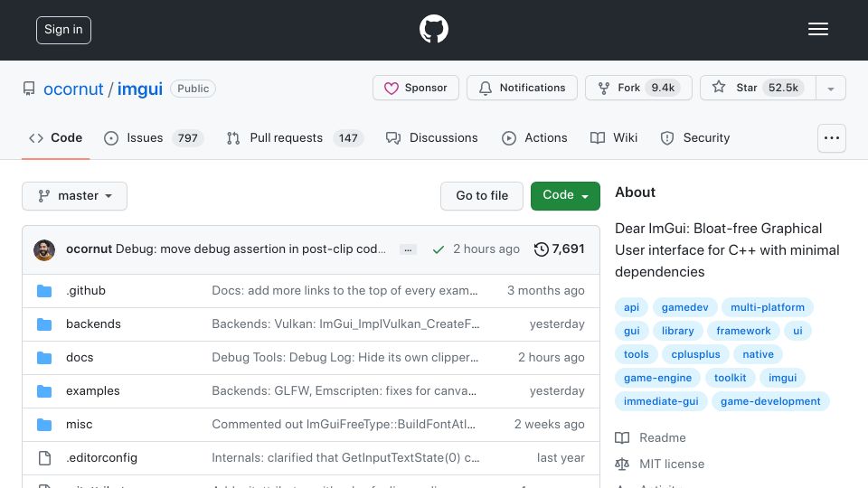Screen dimensions: 868x488
Task: Click the Sponsor heart icon
Action: [x=392, y=88]
